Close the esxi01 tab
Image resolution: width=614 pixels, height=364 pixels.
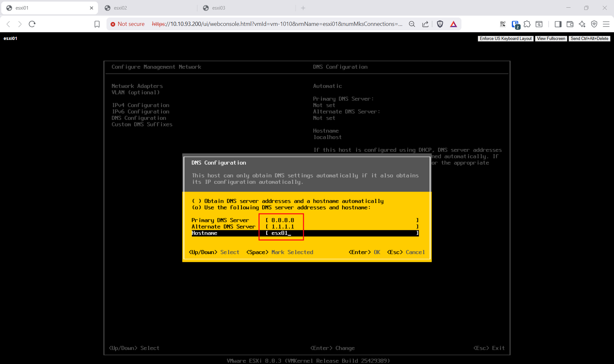91,8
